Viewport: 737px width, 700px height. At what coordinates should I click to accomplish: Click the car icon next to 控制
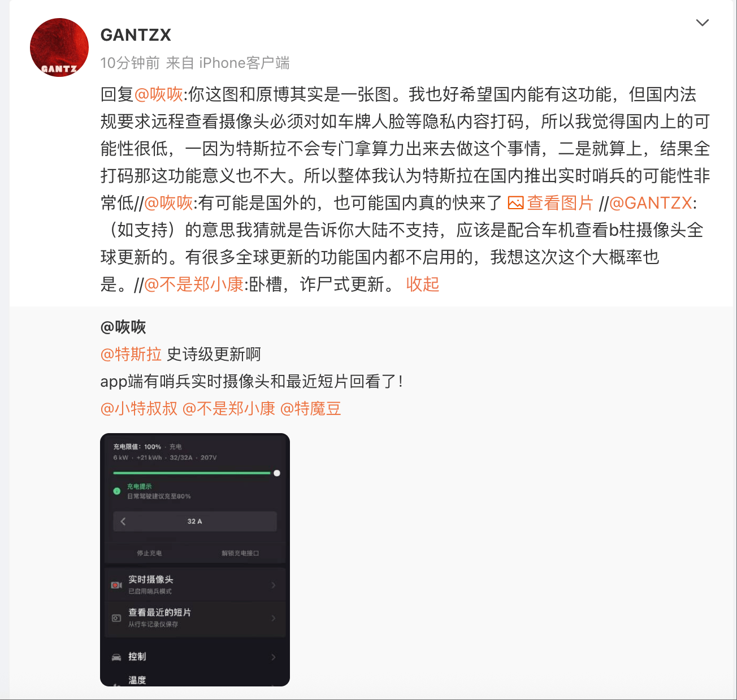tap(116, 657)
